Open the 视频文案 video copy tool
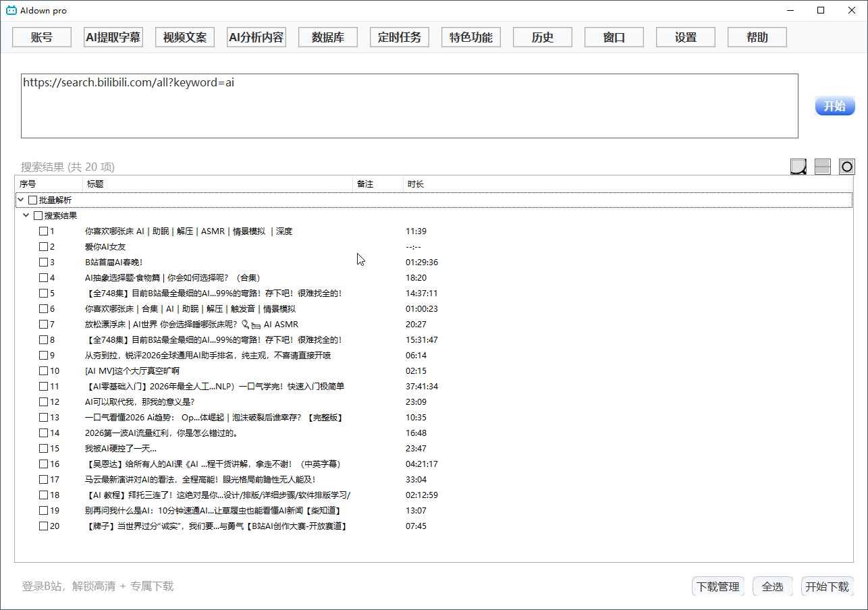Viewport: 868px width, 610px height. click(x=184, y=37)
